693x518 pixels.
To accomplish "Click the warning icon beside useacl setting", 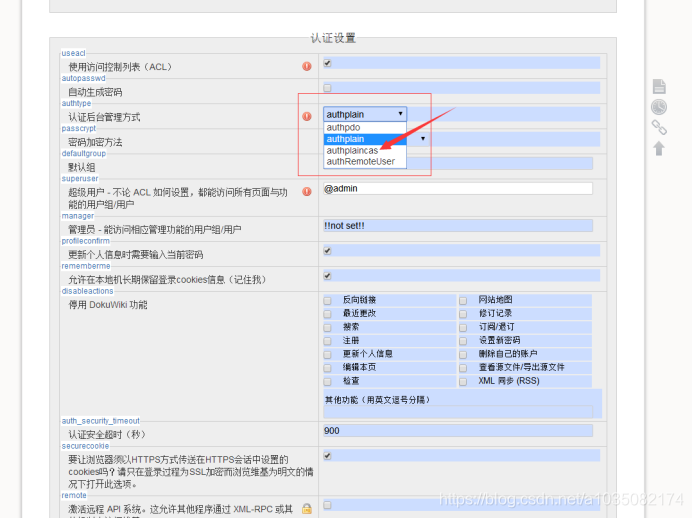I will pyautogui.click(x=307, y=66).
